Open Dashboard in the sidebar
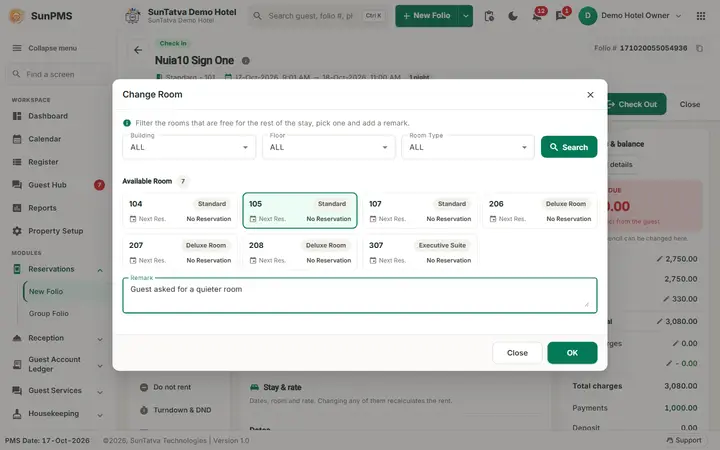 pyautogui.click(x=48, y=116)
